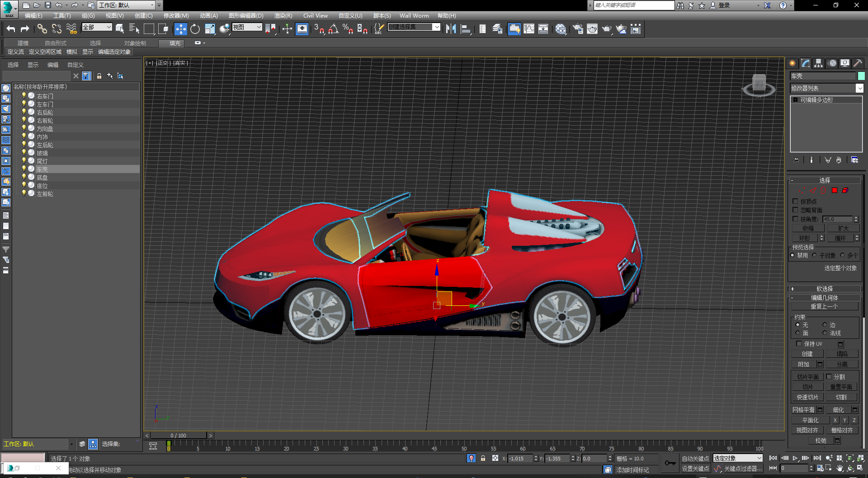
Task: Click the 自动关键点 button
Action: (x=695, y=459)
